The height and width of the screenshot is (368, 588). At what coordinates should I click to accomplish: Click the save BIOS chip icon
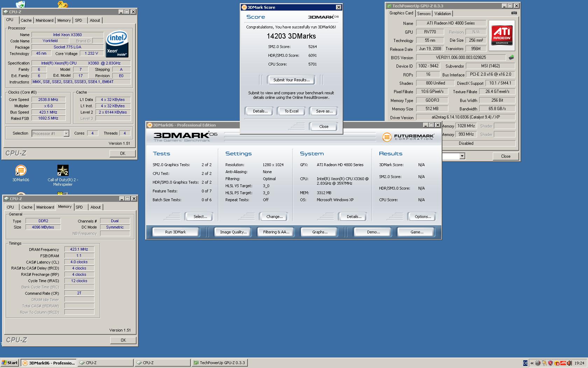tap(511, 57)
